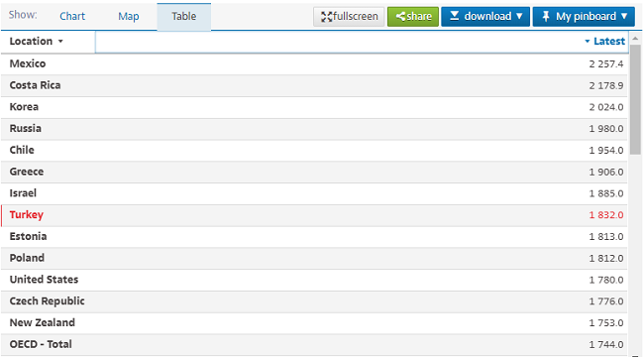Sort by the Location column header

(37, 41)
